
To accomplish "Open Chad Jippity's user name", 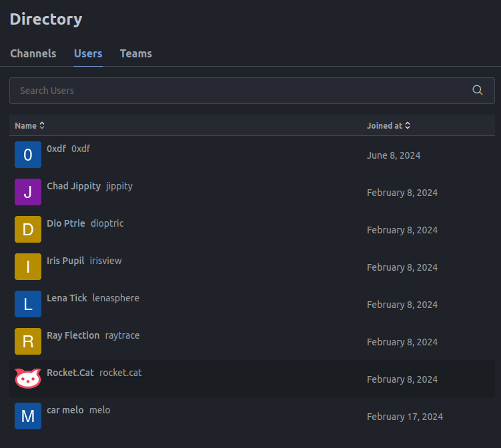I will click(x=73, y=186).
